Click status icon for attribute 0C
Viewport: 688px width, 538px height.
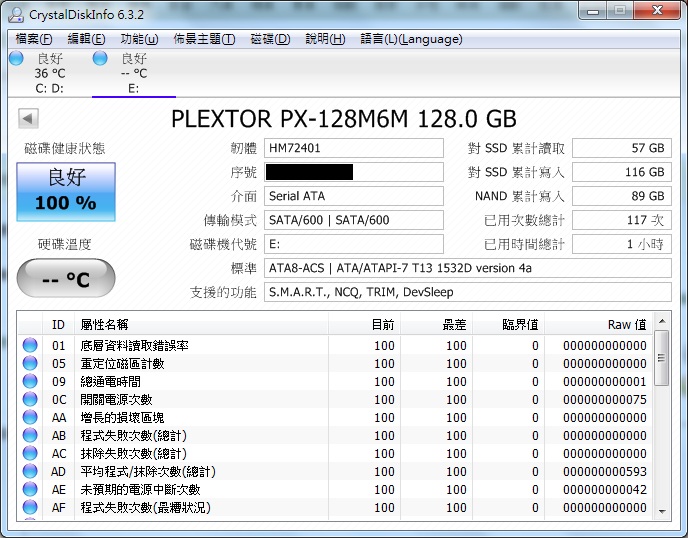point(30,399)
